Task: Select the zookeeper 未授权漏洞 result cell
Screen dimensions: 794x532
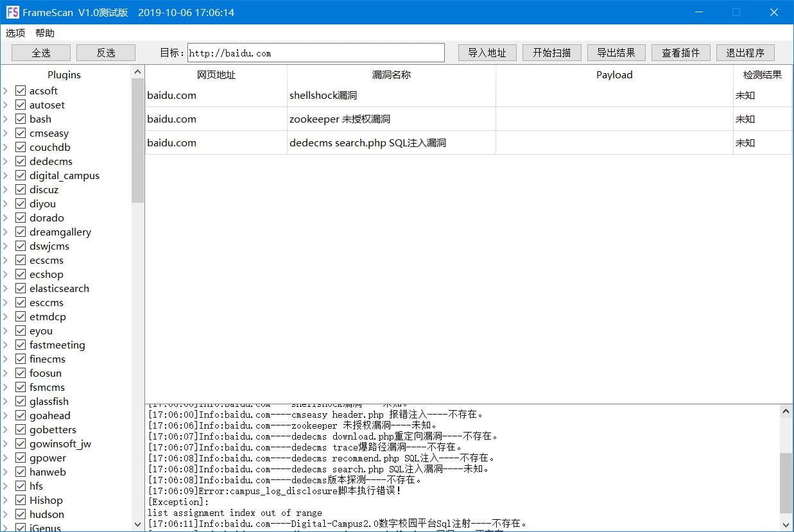Action: [x=392, y=119]
